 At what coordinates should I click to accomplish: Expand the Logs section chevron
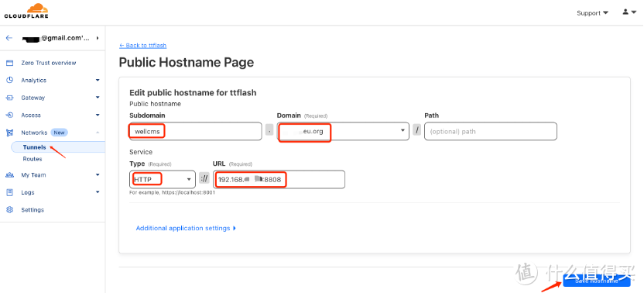(x=98, y=192)
